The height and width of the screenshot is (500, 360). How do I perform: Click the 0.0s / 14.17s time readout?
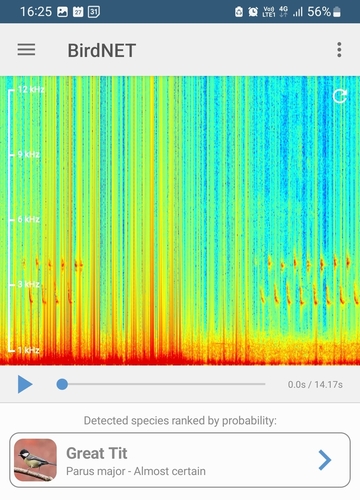(315, 385)
